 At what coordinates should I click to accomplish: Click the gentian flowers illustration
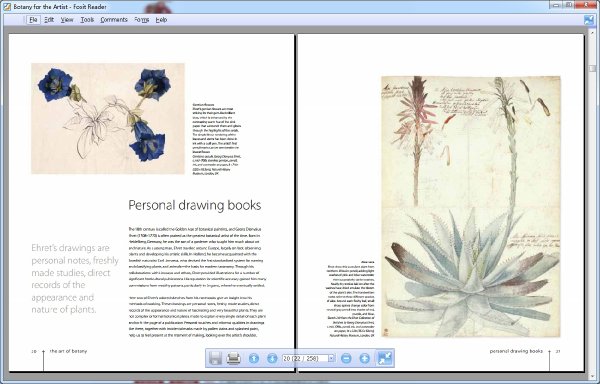[108, 119]
